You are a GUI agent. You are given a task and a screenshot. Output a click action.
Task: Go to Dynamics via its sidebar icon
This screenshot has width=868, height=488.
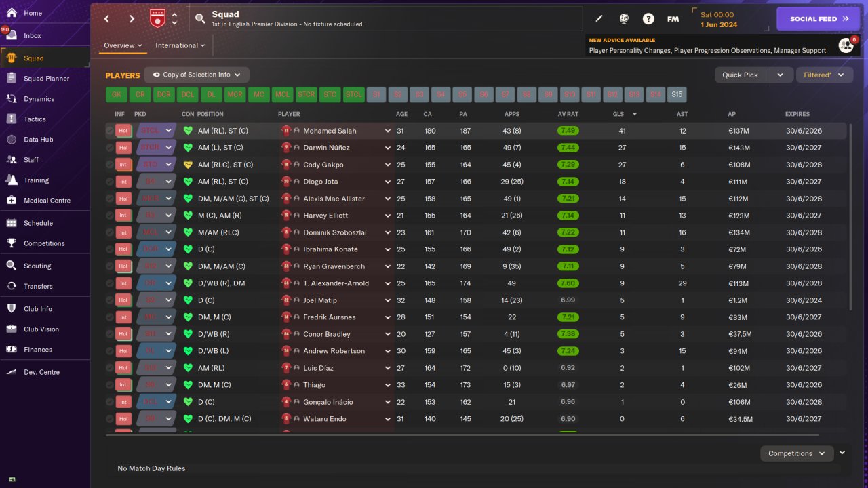12,99
